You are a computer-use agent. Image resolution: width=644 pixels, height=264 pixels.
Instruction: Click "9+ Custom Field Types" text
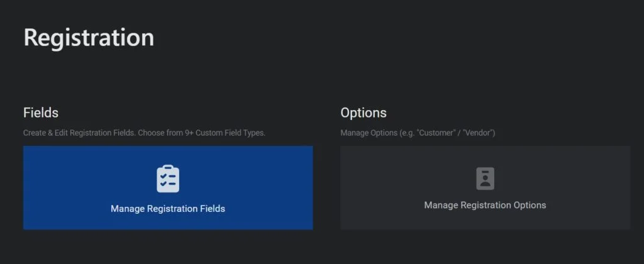click(x=228, y=133)
